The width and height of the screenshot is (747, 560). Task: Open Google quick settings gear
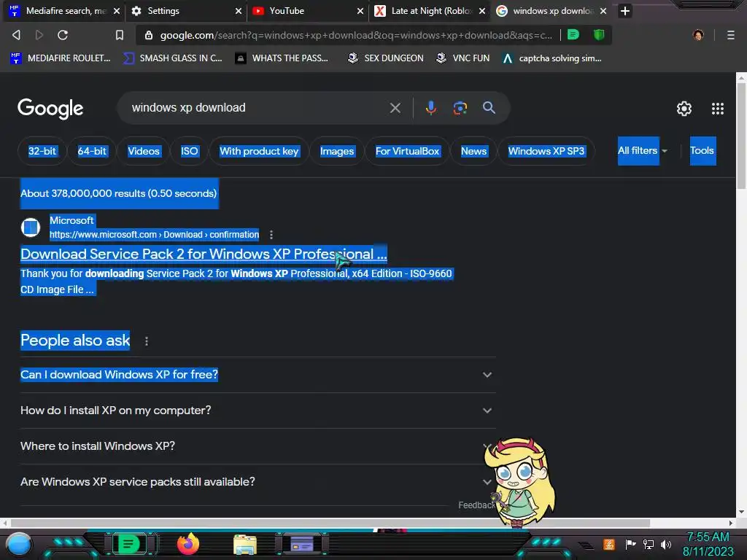(x=684, y=109)
